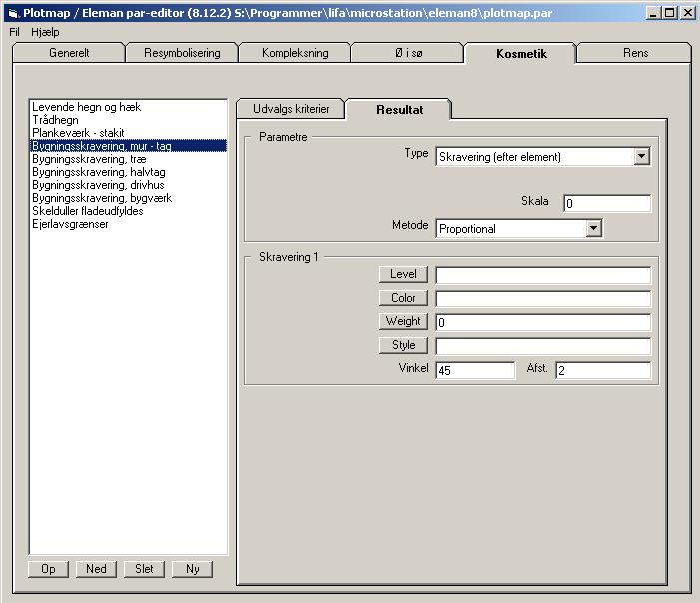
Task: Click the Color text field
Action: tap(543, 299)
